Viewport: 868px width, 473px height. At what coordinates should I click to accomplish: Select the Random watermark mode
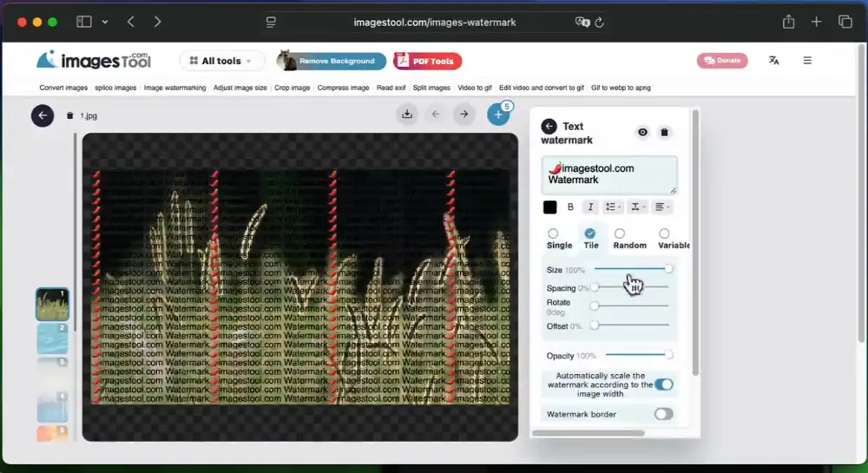pyautogui.click(x=620, y=234)
